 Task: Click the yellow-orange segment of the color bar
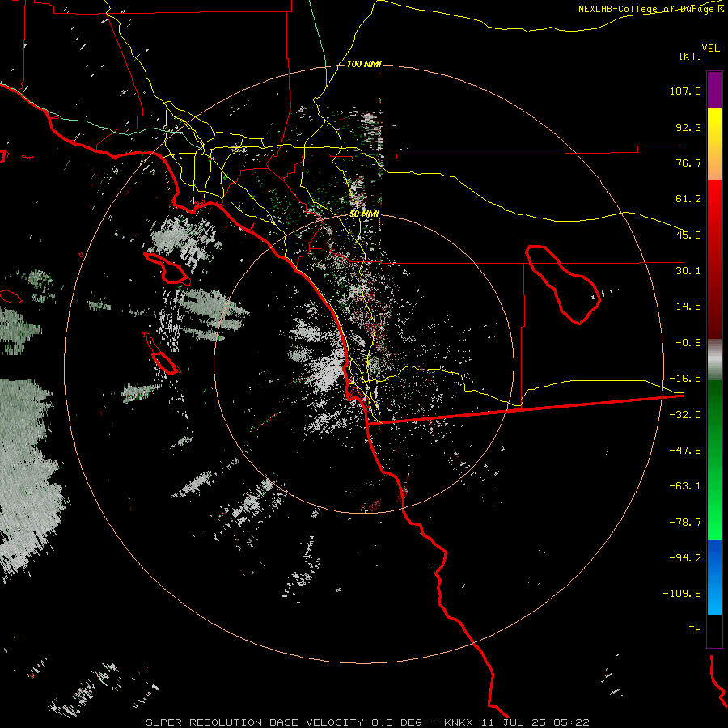pos(714,144)
